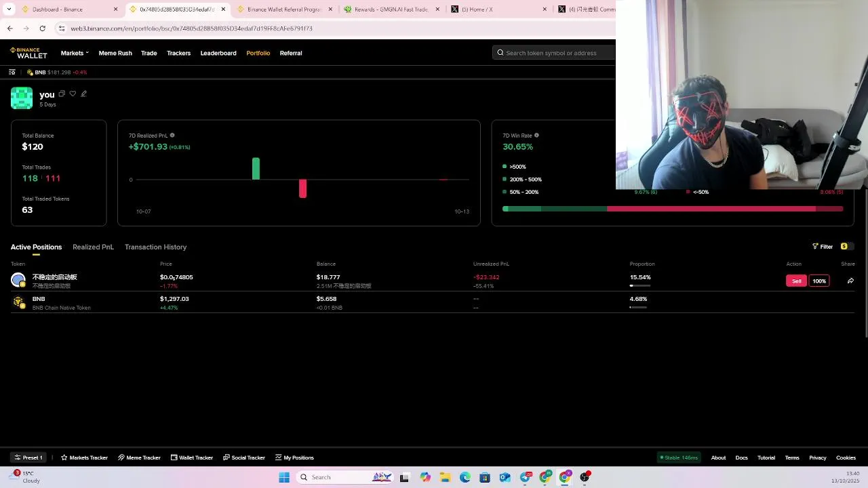Open the Leaderboard page
This screenshot has width=868, height=488.
coord(218,53)
